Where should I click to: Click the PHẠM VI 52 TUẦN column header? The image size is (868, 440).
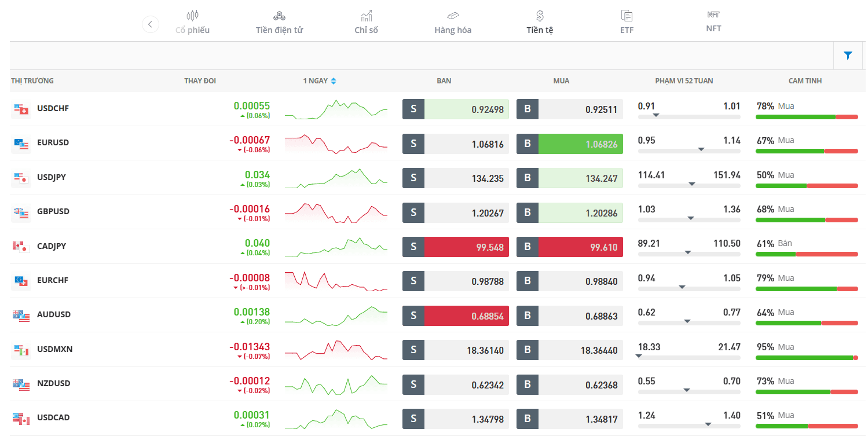pyautogui.click(x=684, y=81)
